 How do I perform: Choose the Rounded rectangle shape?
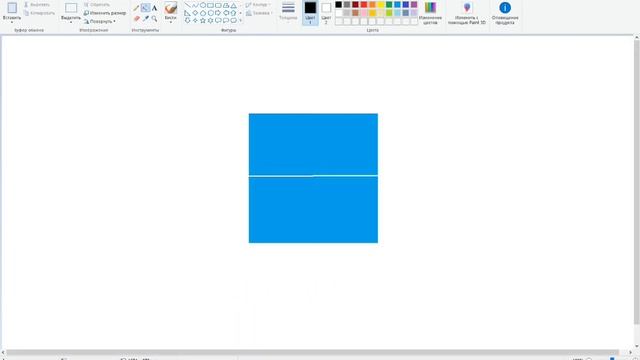(218, 5)
